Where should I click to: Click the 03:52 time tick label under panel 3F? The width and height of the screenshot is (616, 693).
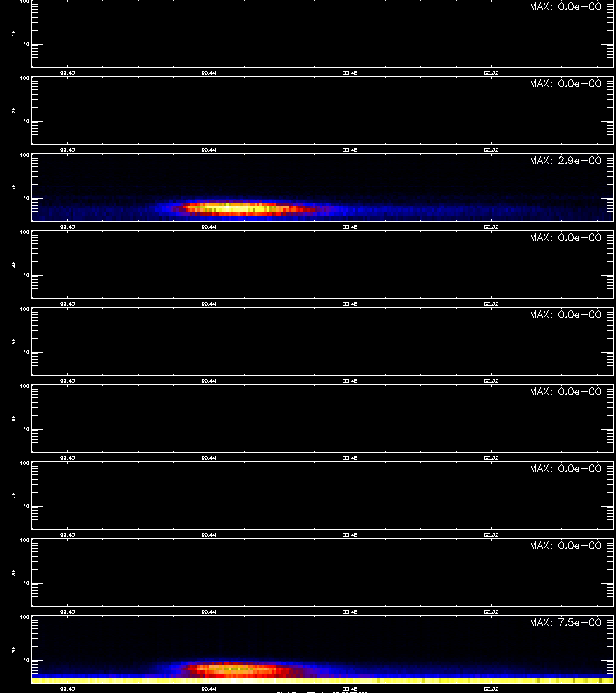pyautogui.click(x=491, y=226)
